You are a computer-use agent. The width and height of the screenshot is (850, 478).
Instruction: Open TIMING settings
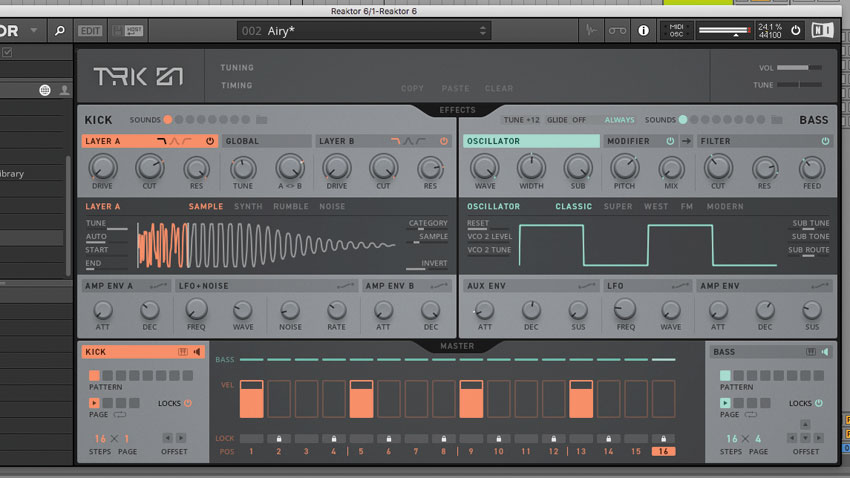pos(236,86)
